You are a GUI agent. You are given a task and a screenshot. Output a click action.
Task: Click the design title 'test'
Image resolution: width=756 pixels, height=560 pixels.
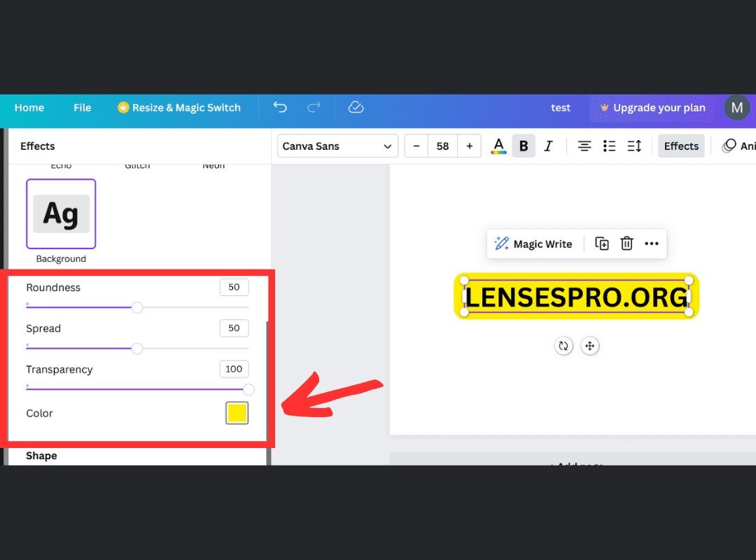coord(560,108)
